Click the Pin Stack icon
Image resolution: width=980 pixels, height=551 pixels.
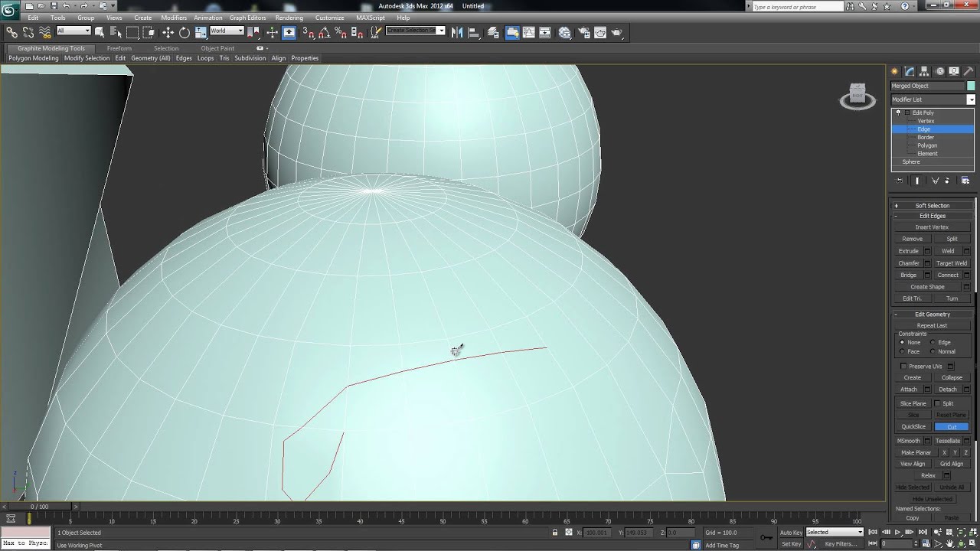coord(900,181)
